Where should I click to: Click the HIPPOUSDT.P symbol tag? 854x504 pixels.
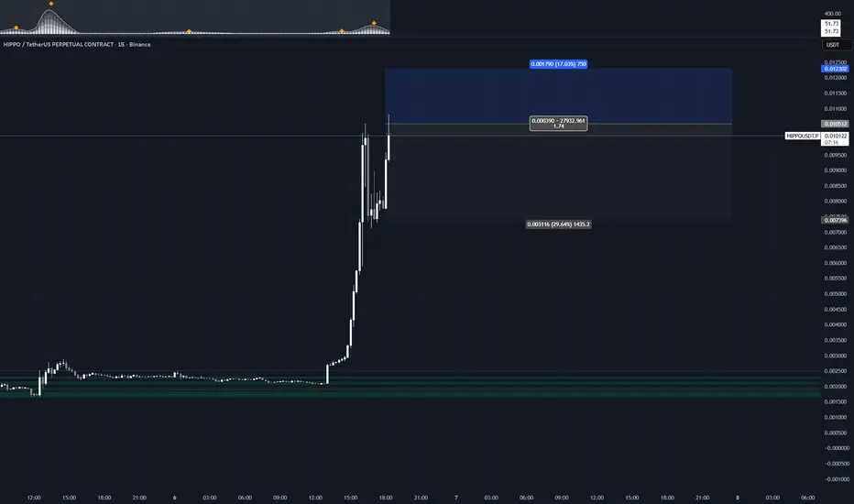[x=803, y=136]
